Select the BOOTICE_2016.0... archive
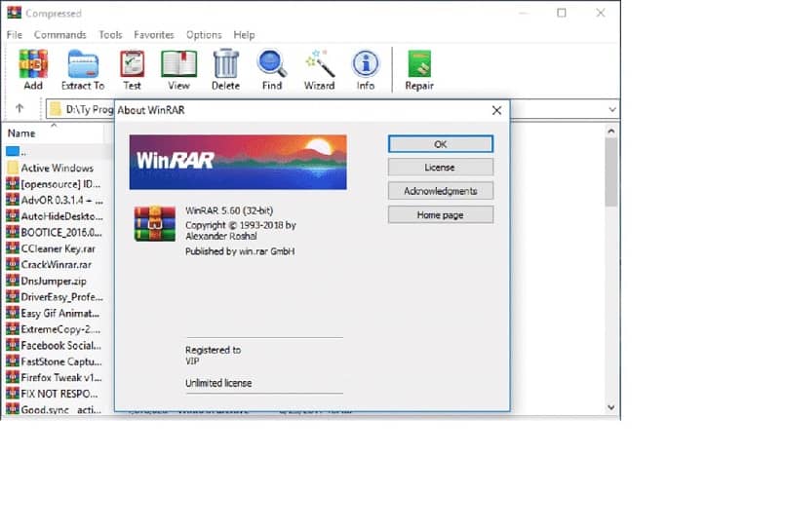 (61, 232)
